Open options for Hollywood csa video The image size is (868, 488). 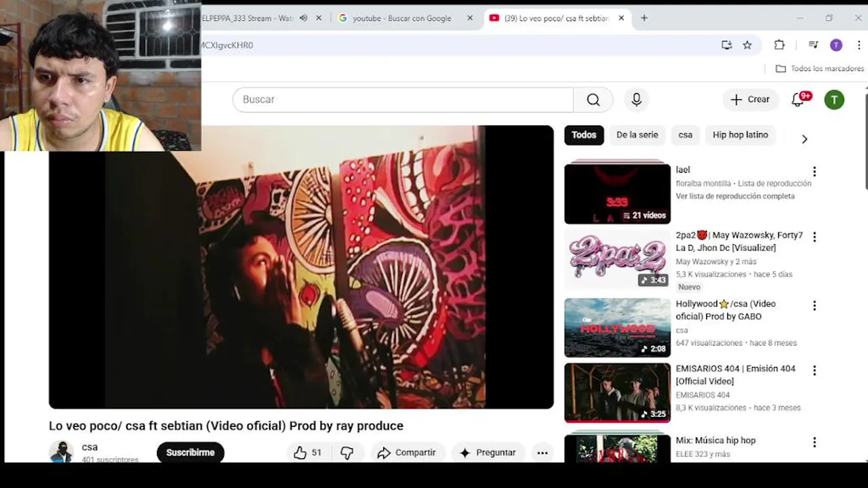tap(814, 306)
